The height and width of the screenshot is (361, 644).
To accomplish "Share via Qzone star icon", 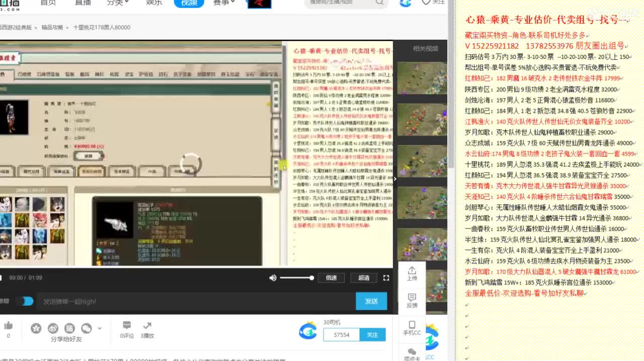I will [x=36, y=328].
